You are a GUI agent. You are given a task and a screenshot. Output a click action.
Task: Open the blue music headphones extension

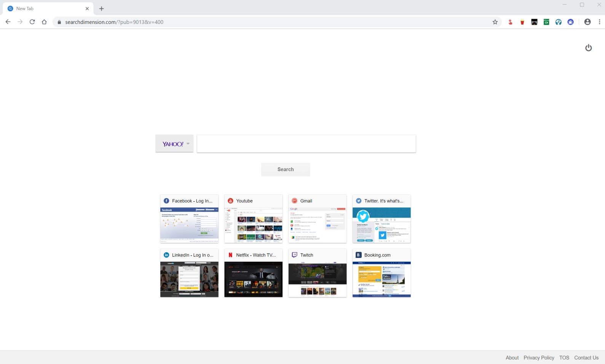559,22
